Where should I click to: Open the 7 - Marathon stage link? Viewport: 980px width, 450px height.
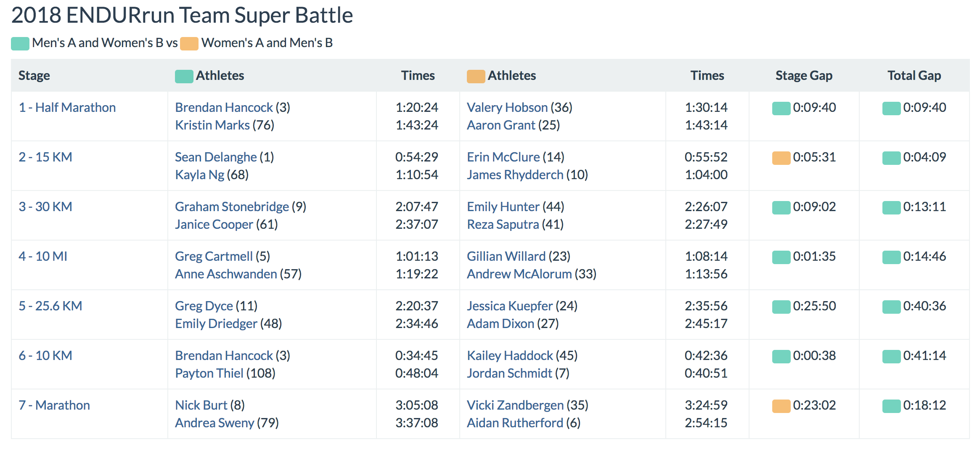(x=54, y=405)
